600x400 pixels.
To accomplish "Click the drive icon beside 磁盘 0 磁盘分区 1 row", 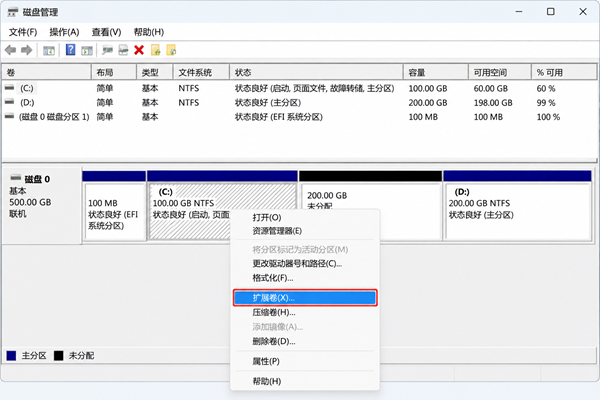I will tap(9, 116).
